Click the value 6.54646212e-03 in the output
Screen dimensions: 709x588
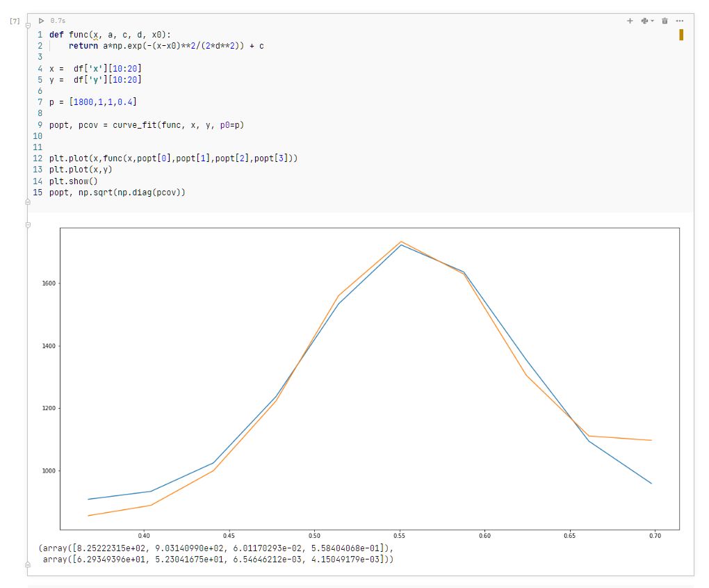pyautogui.click(x=268, y=559)
